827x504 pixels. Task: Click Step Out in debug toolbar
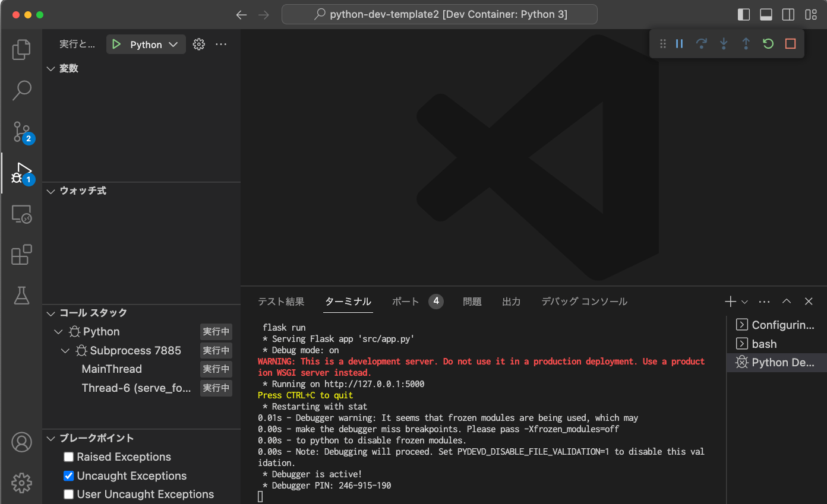[746, 44]
